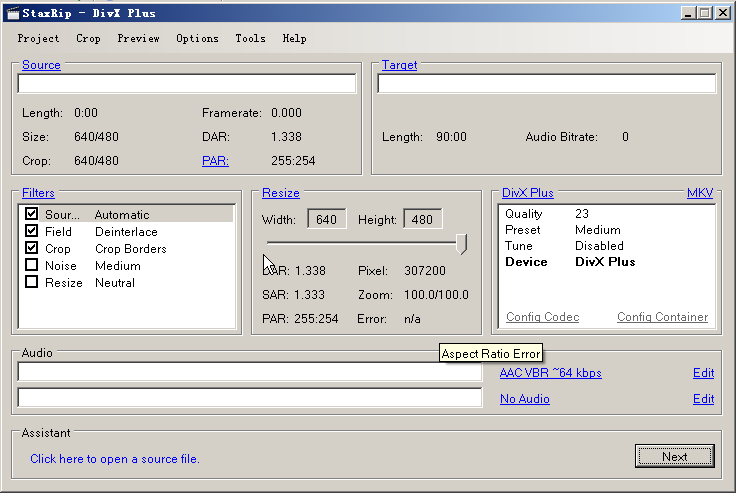This screenshot has height=493, width=736.
Task: Click here to open a source file
Action: [x=115, y=459]
